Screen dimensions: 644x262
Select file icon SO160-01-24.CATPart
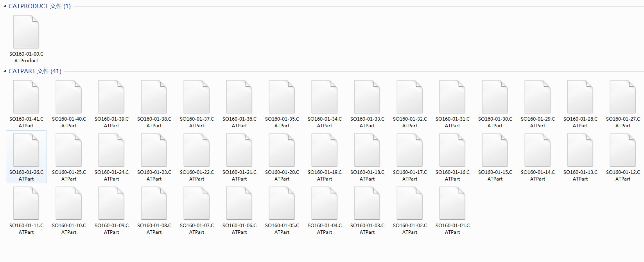[x=111, y=150]
